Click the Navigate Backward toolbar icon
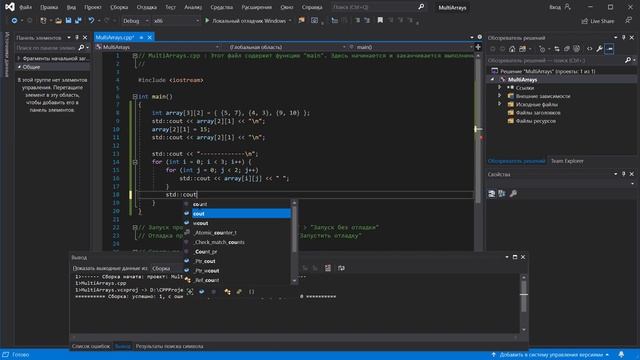This screenshot has height=360, width=640. click(x=14, y=20)
